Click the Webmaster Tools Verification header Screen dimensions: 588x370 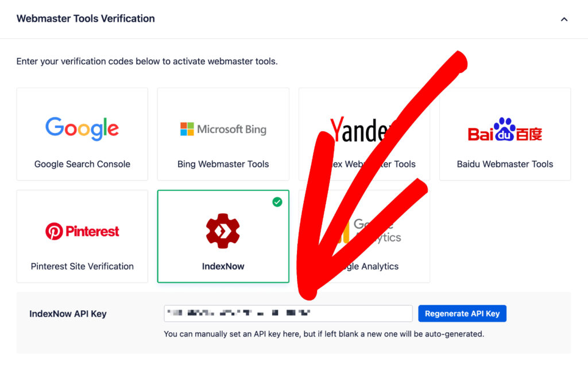click(85, 18)
